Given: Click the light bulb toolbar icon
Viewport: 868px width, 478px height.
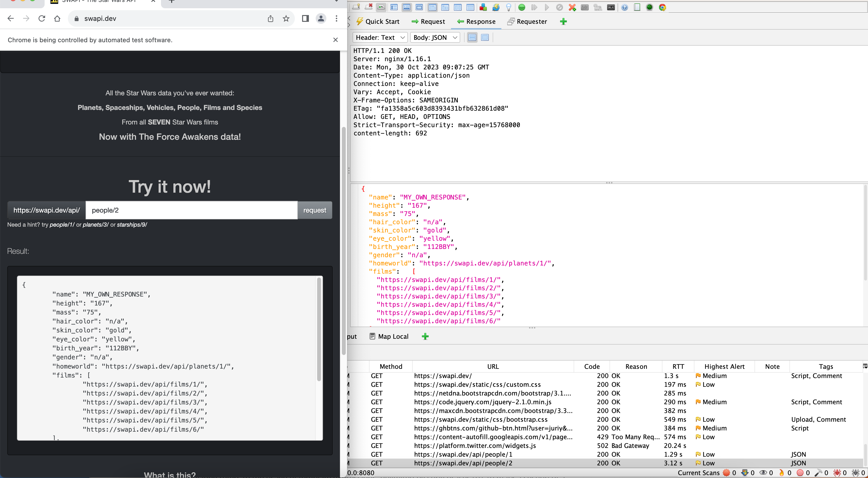Looking at the screenshot, I should click(x=509, y=8).
